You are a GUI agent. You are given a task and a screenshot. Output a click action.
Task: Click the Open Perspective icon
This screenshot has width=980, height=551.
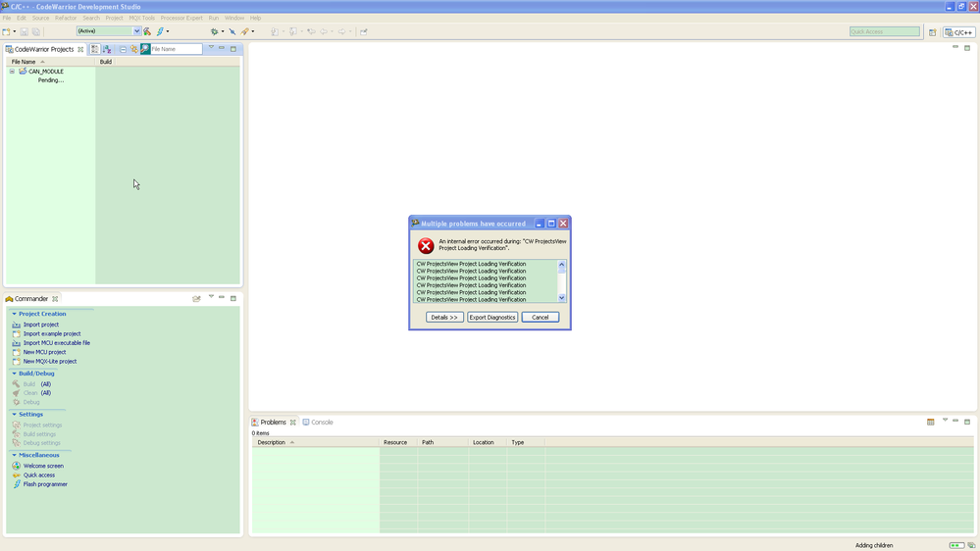coord(933,32)
